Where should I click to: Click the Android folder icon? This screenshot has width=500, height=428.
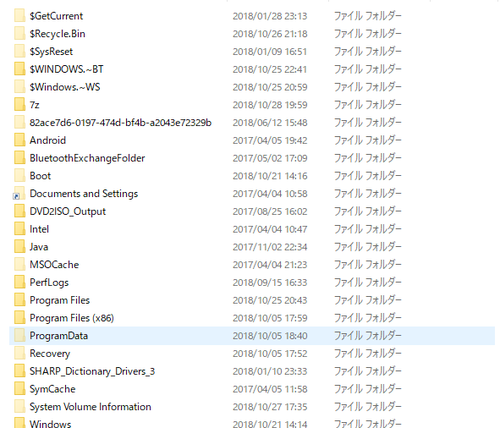click(x=20, y=140)
